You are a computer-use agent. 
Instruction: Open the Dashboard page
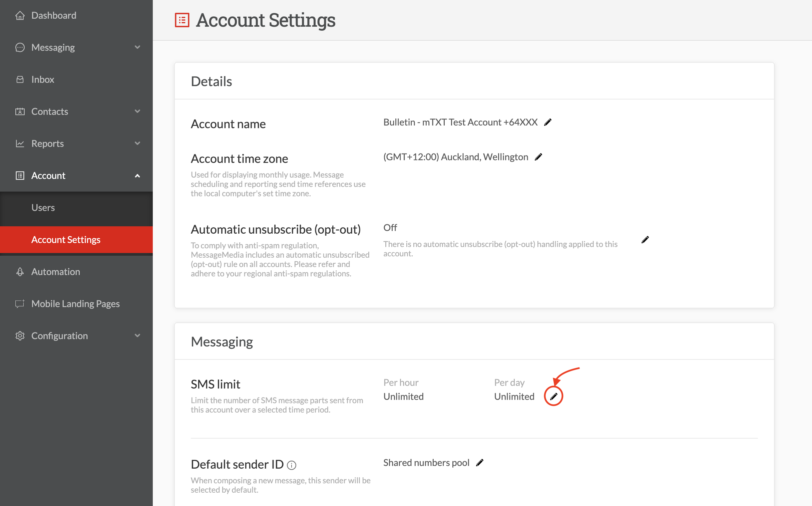(x=54, y=15)
